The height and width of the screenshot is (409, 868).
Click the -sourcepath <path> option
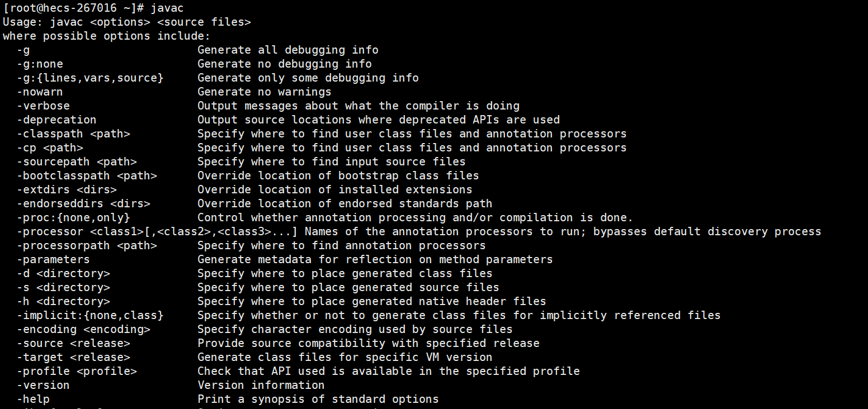(77, 162)
